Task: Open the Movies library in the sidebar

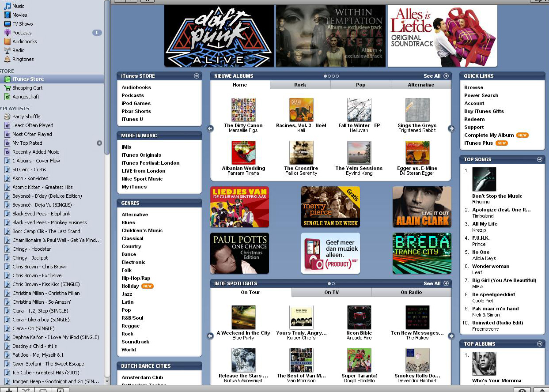Action: (19, 15)
